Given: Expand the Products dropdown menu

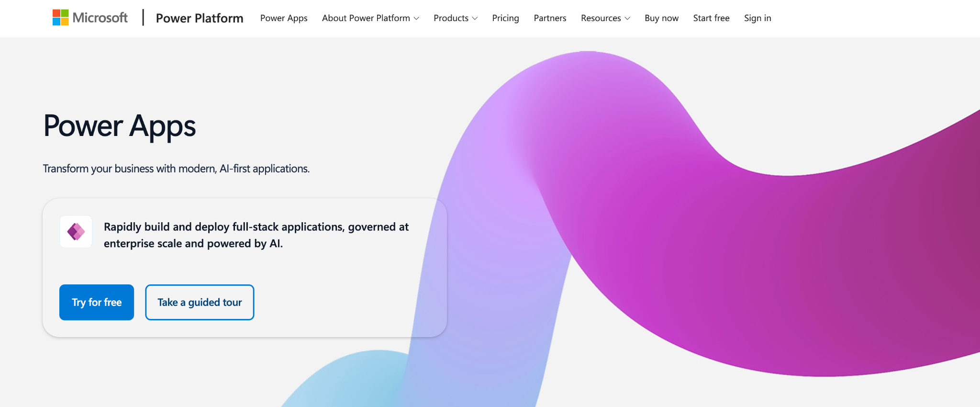Looking at the screenshot, I should pyautogui.click(x=456, y=18).
